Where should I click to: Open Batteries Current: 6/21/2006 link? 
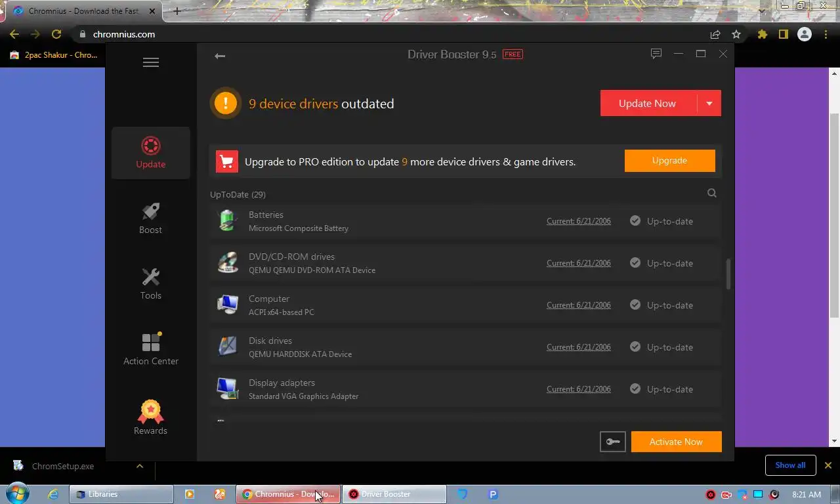(579, 221)
